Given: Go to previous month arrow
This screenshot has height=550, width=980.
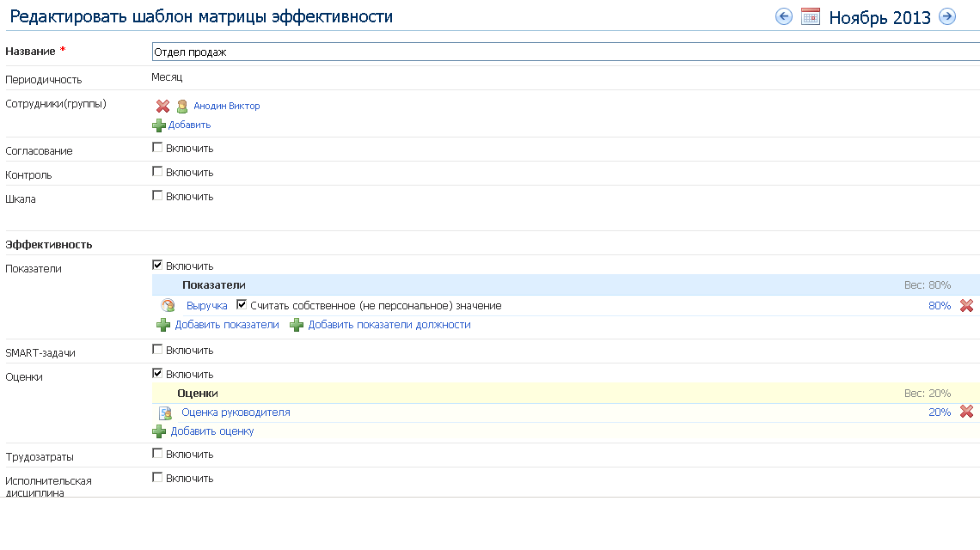Looking at the screenshot, I should (x=783, y=16).
